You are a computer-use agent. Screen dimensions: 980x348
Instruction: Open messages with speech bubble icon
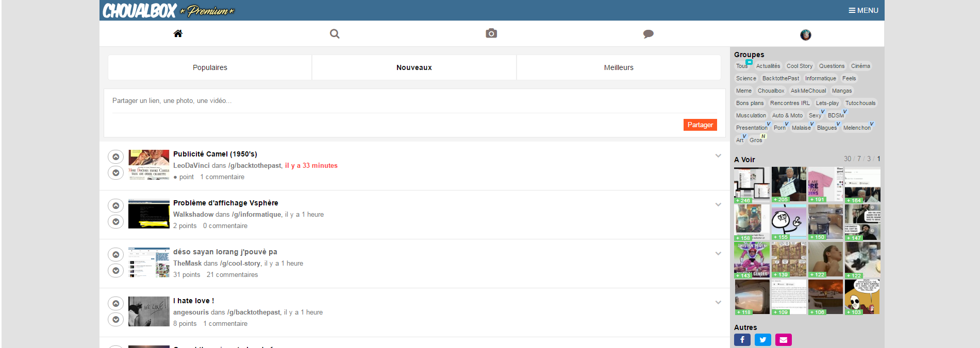click(x=648, y=34)
